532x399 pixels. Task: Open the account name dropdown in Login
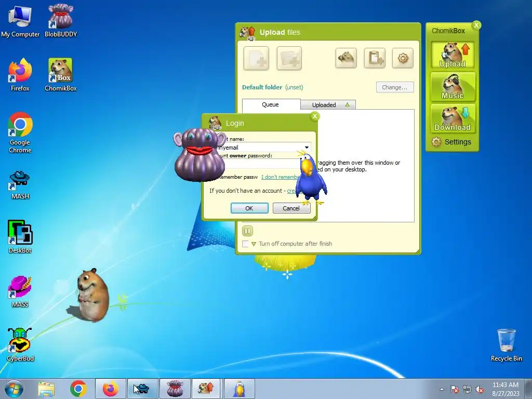[x=307, y=147]
